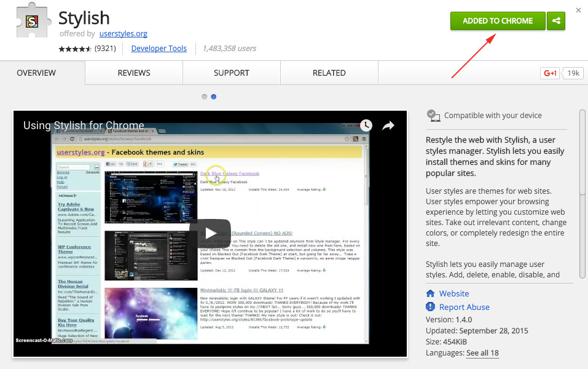Select the first carousel dot

point(205,97)
